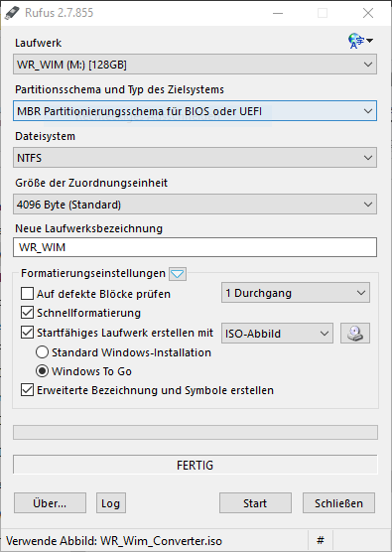Image resolution: width=392 pixels, height=552 pixels.
Task: Uncheck the Schnellformatierung checkbox
Action: tap(28, 313)
